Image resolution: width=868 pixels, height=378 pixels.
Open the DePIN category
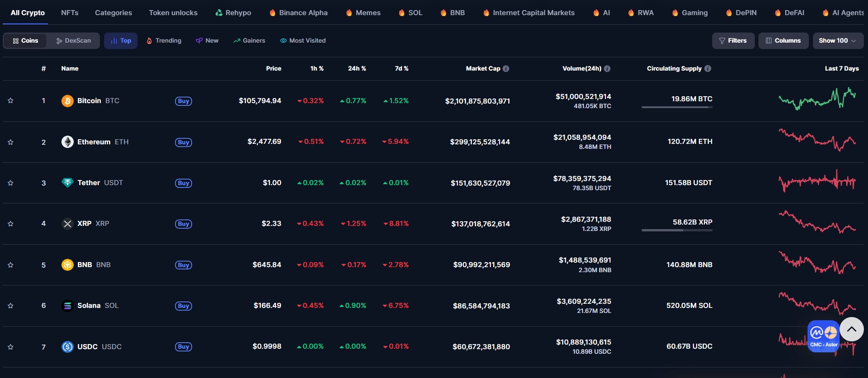pos(741,13)
